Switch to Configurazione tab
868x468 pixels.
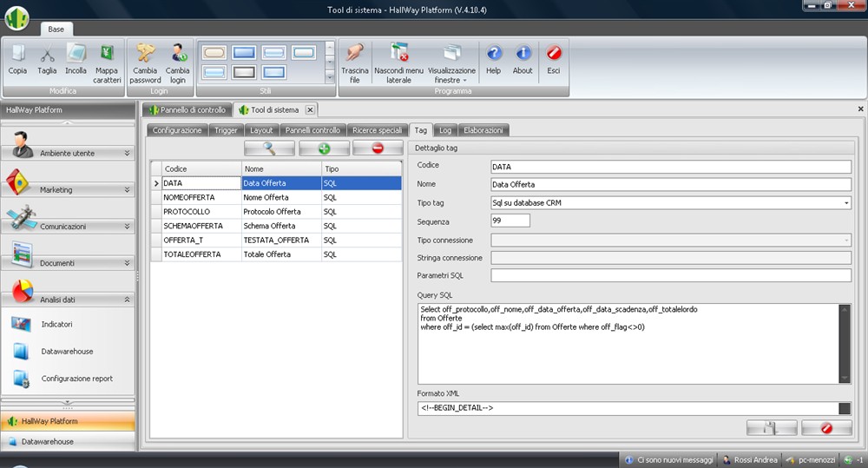tap(177, 130)
